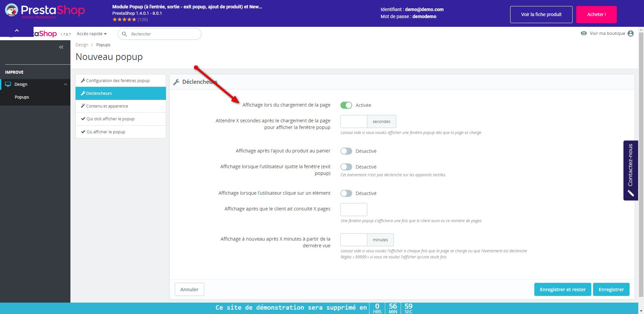644x314 pixels.
Task: Click the IMPROVE section label
Action: [x=14, y=72]
